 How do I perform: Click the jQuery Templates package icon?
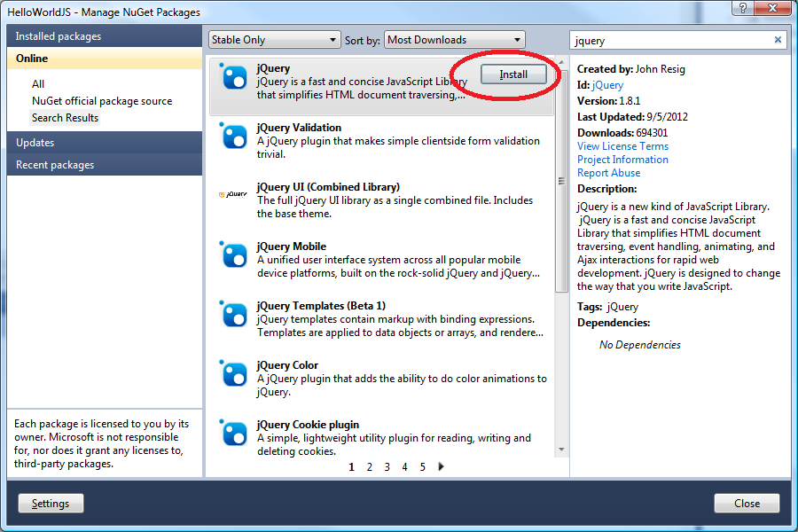(x=233, y=314)
